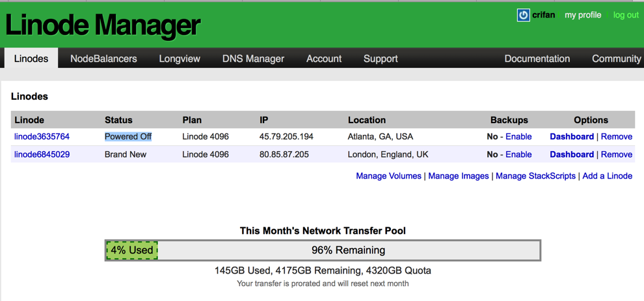Click the Options column header
The width and height of the screenshot is (644, 301).
click(x=591, y=120)
